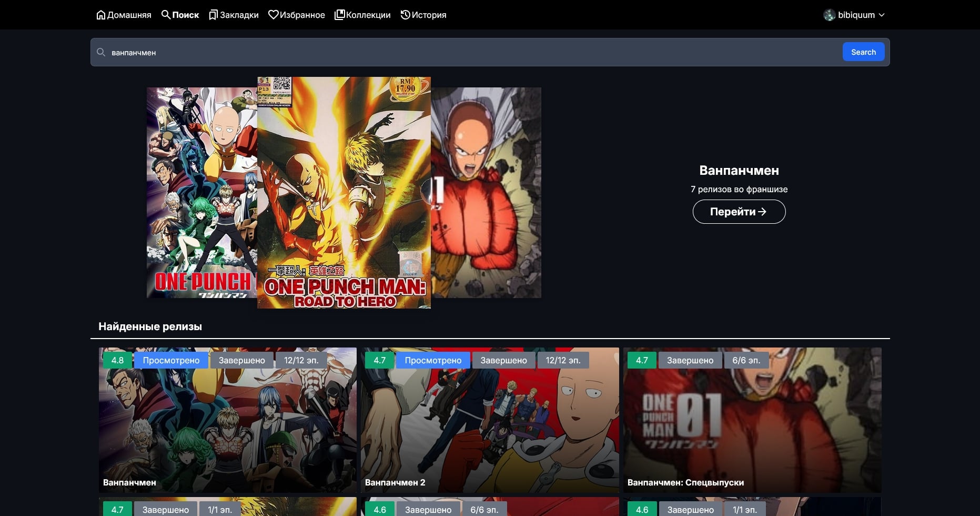Open the Коллекции section

(363, 15)
